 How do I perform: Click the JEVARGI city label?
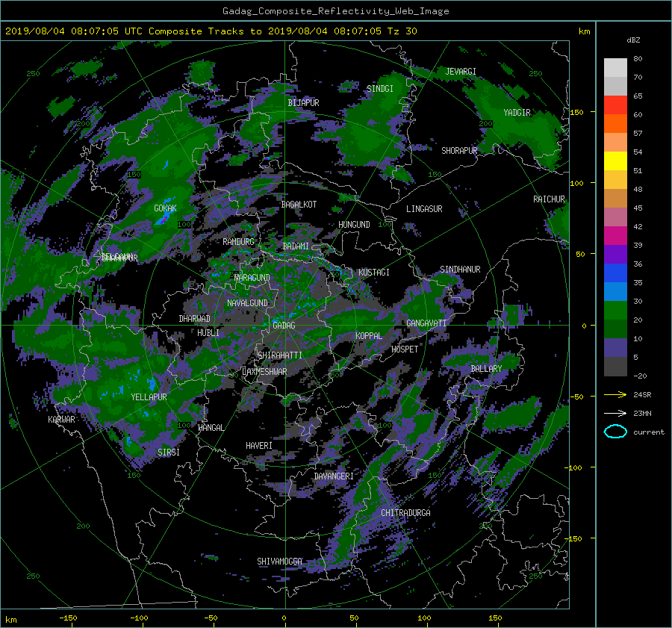pyautogui.click(x=461, y=72)
